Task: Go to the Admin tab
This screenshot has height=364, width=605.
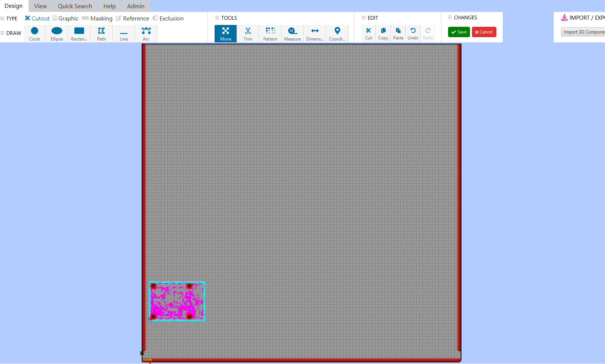Action: click(x=136, y=6)
